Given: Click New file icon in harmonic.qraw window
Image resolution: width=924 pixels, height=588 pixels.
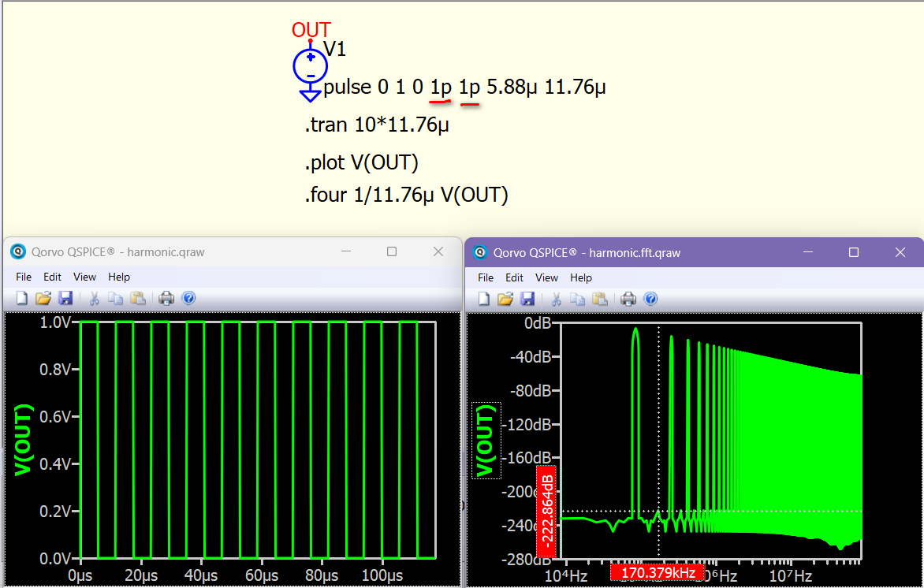Looking at the screenshot, I should 22,298.
